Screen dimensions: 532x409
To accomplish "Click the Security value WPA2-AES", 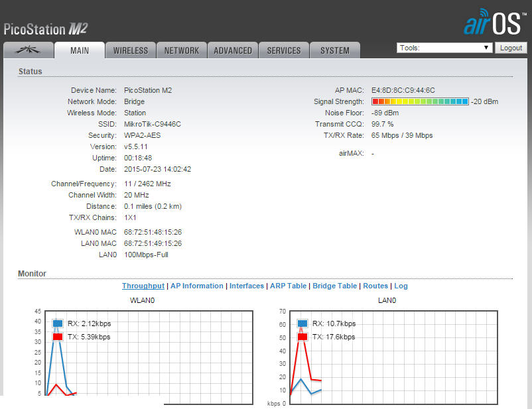I will [x=142, y=135].
